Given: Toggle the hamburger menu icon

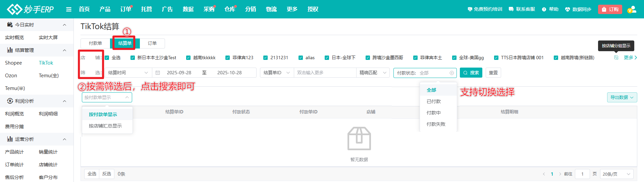Looking at the screenshot, I should point(69,9).
